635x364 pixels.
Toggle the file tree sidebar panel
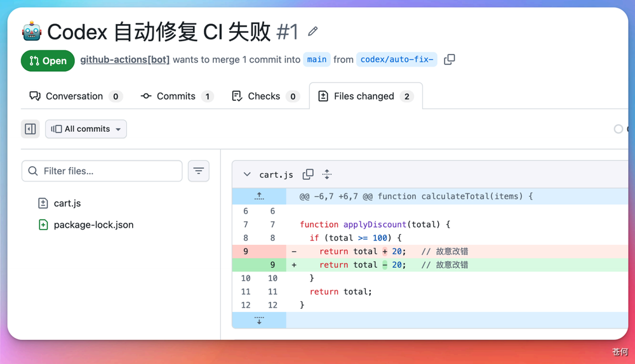tap(30, 129)
